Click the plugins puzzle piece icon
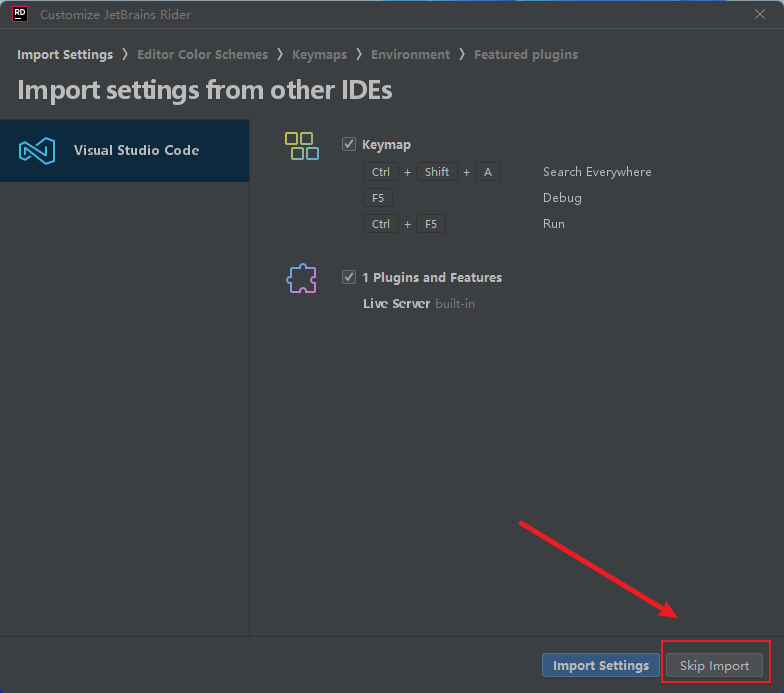Image resolution: width=784 pixels, height=693 pixels. (302, 278)
